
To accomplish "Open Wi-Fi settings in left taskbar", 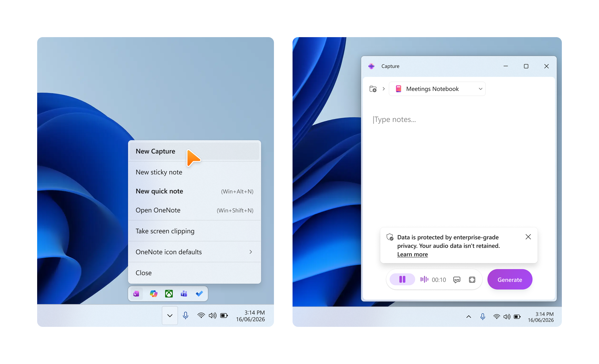I will pyautogui.click(x=201, y=315).
